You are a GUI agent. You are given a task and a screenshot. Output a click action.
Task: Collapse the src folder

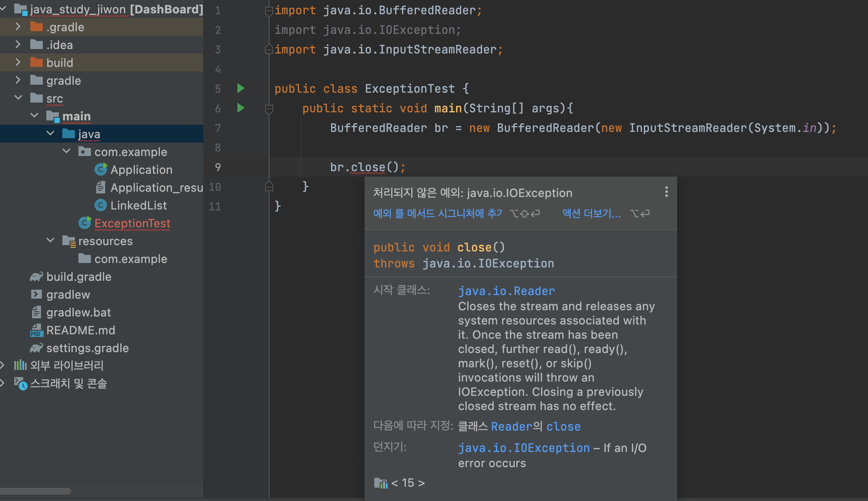(18, 98)
